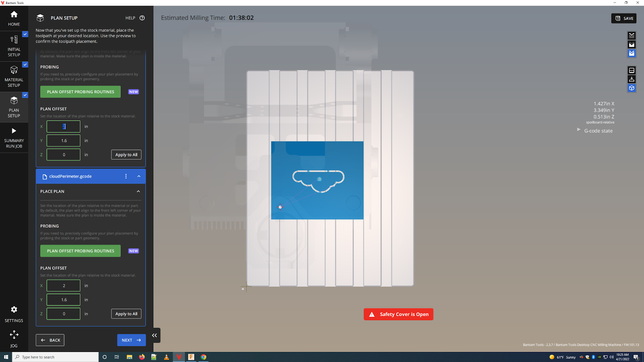This screenshot has height=362, width=644.
Task: Select the Plan Setup step
Action: (x=14, y=107)
